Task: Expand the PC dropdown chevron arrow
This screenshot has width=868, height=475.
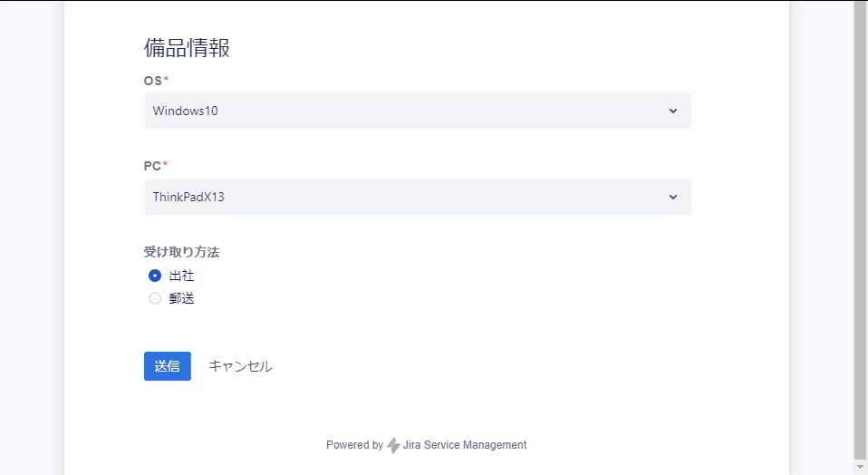Action: 672,197
